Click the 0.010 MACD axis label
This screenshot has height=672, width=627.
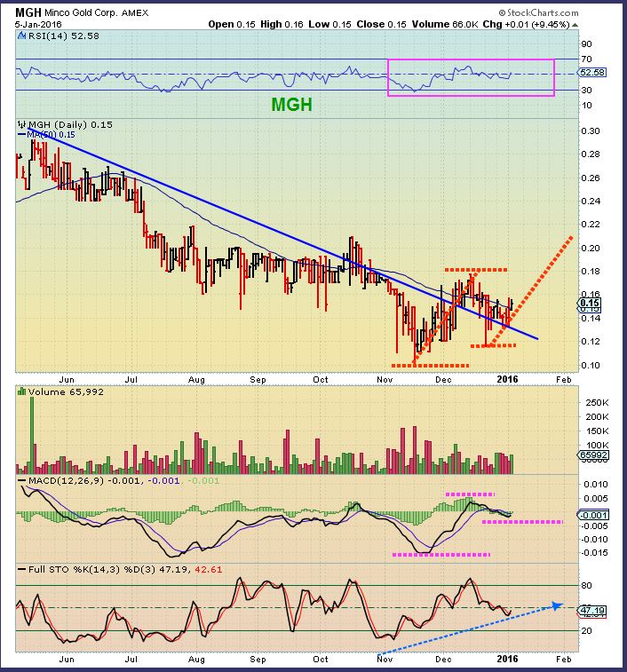click(x=596, y=485)
